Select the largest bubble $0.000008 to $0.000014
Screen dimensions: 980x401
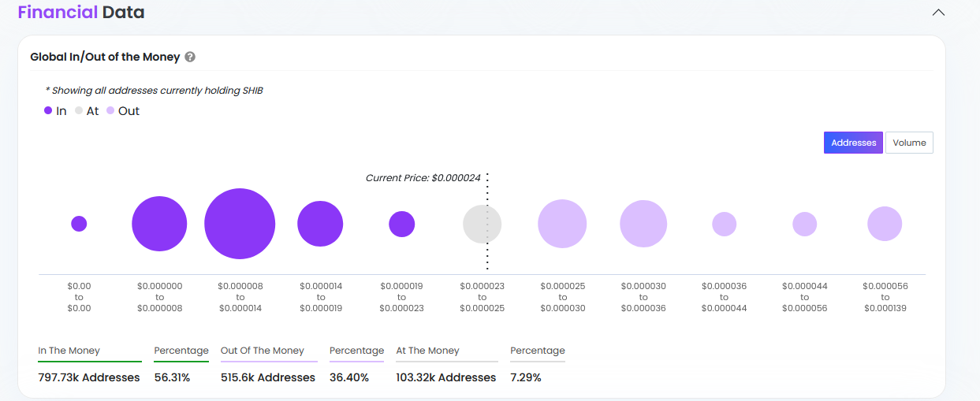240,224
